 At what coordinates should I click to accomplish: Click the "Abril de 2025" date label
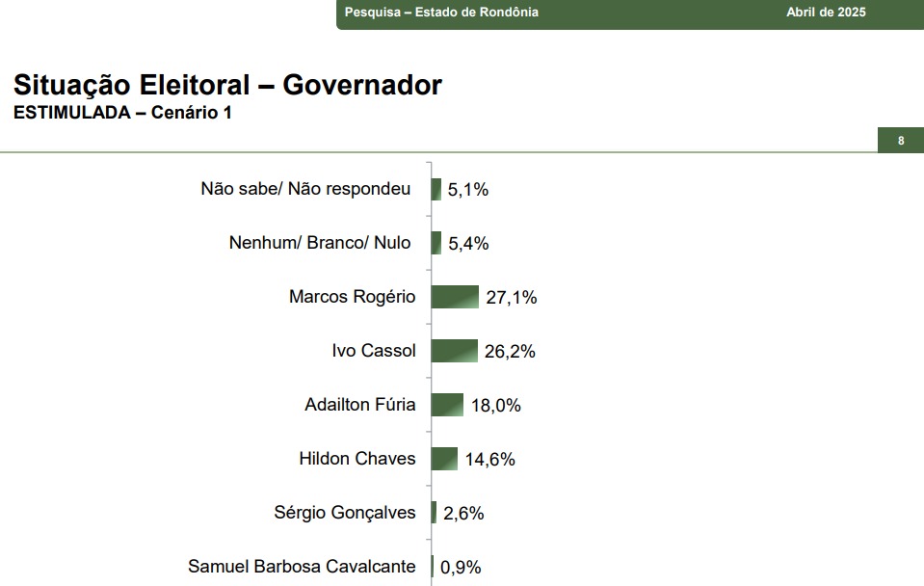[826, 13]
